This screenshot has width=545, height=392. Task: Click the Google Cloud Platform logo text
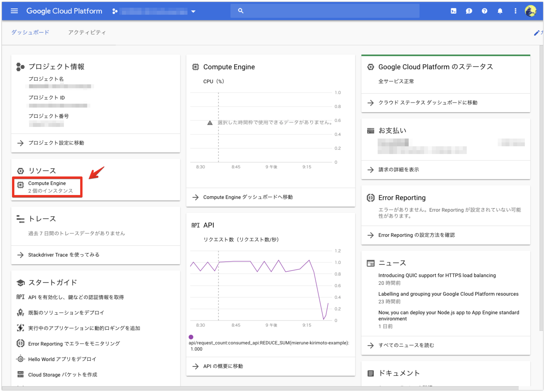(64, 11)
